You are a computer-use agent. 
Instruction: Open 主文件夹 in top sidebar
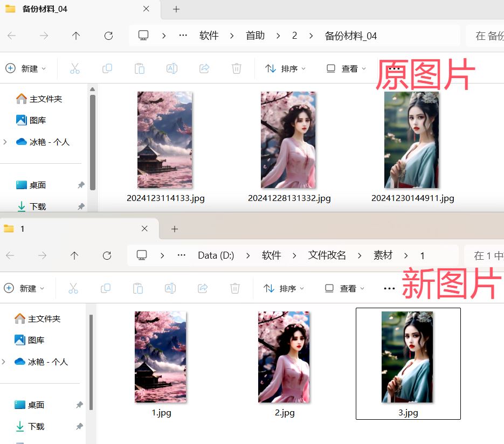(x=39, y=99)
